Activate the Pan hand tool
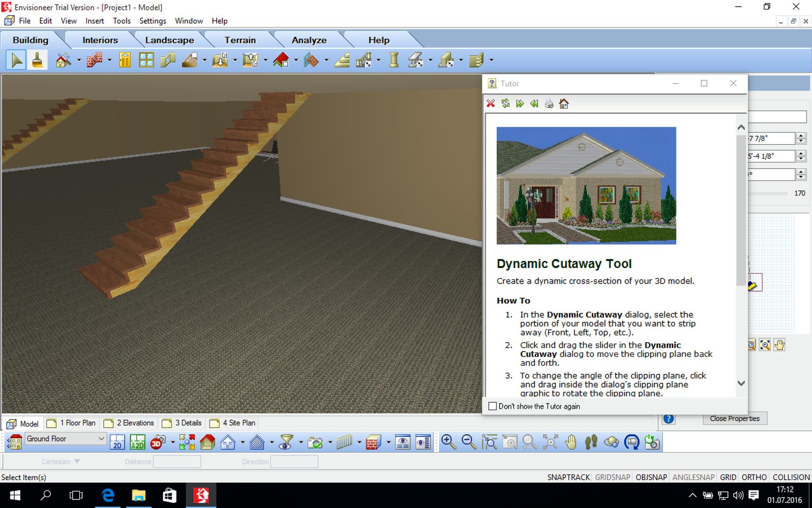812x508 pixels. 571,442
